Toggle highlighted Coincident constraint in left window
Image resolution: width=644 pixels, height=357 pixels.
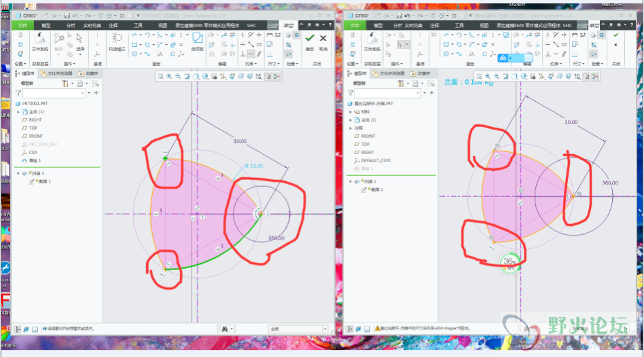pyautogui.click(x=251, y=54)
